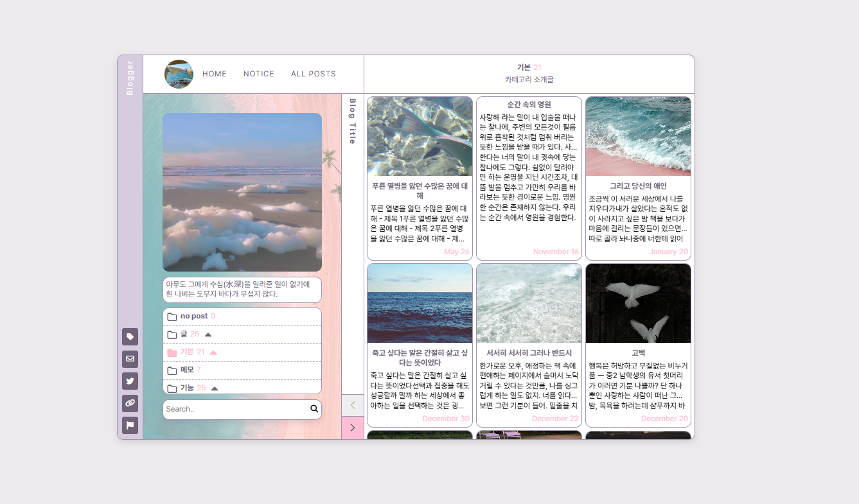Viewport: 859px width, 504px height.
Task: Open the dark blue ocean thumbnail
Action: point(420,303)
